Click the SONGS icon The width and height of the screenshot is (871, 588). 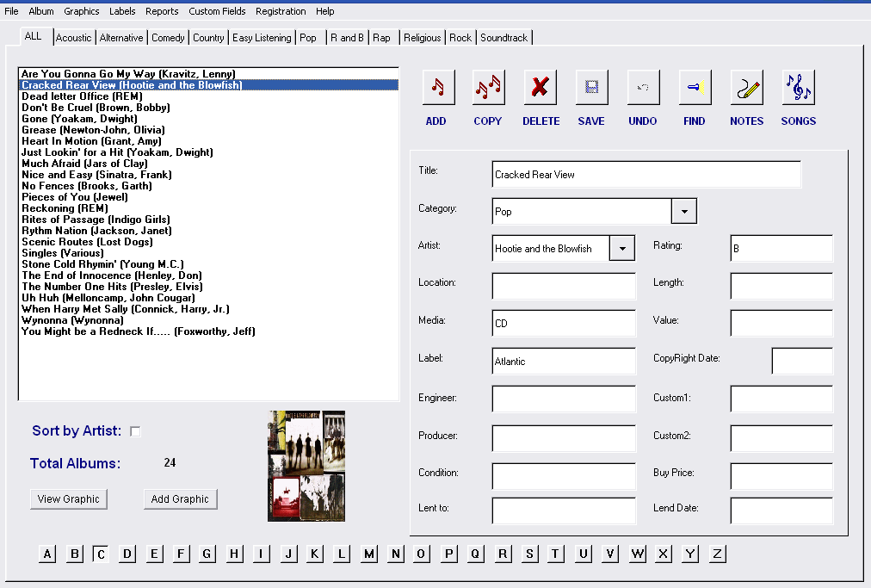pos(798,86)
